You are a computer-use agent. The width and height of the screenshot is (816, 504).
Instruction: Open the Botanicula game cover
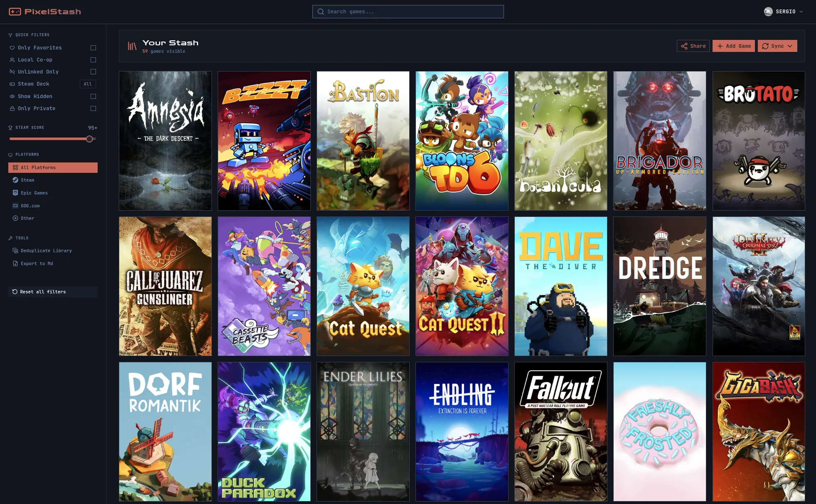pyautogui.click(x=561, y=141)
